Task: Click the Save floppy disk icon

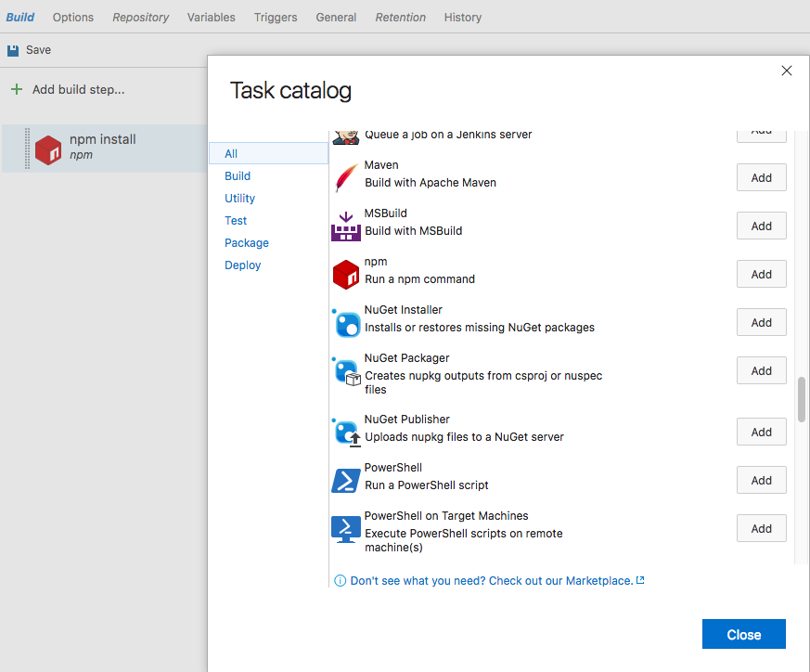Action: (x=13, y=50)
